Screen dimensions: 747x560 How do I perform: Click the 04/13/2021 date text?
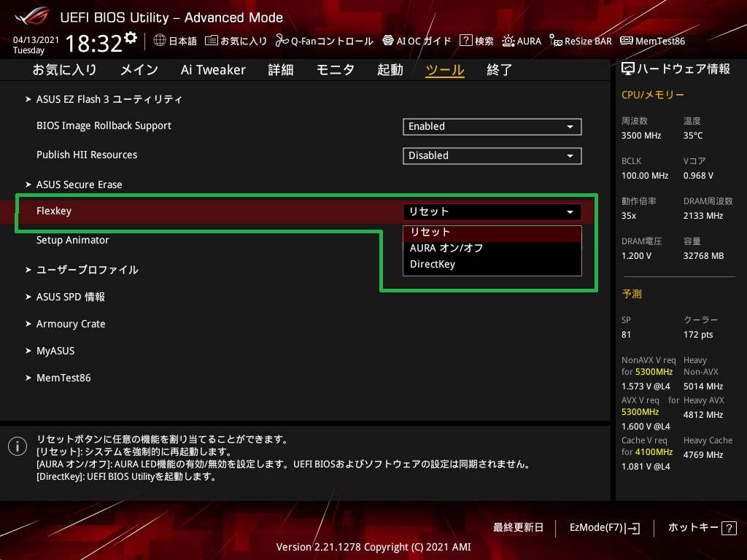[36, 40]
